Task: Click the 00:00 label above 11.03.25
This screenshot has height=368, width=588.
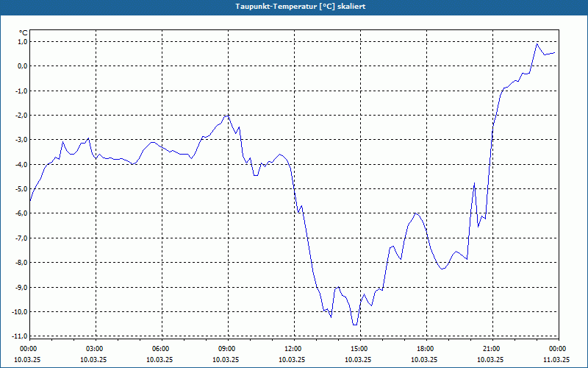Action: pos(559,349)
